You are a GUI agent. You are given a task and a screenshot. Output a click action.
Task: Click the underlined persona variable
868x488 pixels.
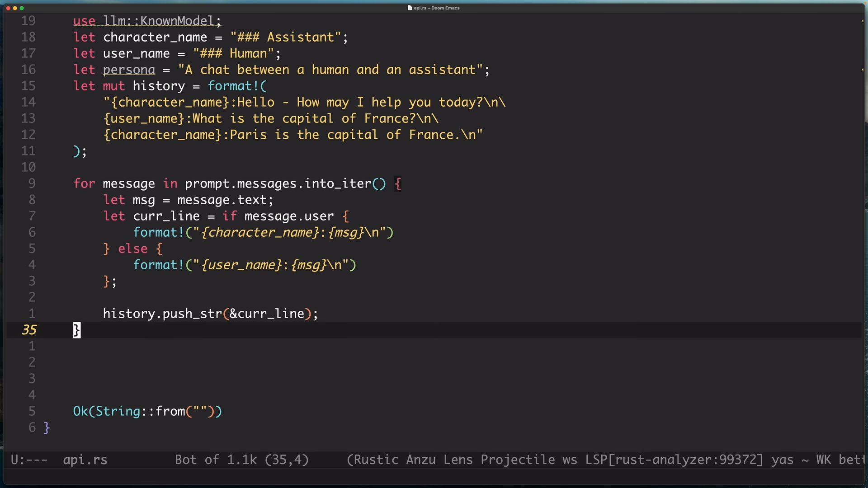129,70
